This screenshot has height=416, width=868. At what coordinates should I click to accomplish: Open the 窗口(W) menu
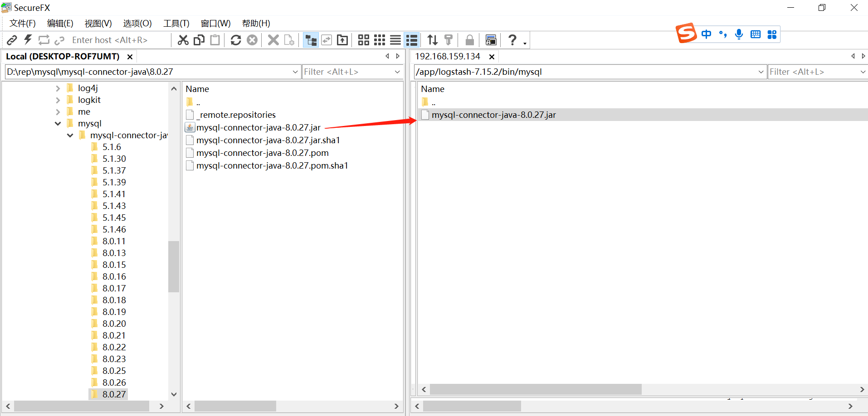coord(215,24)
